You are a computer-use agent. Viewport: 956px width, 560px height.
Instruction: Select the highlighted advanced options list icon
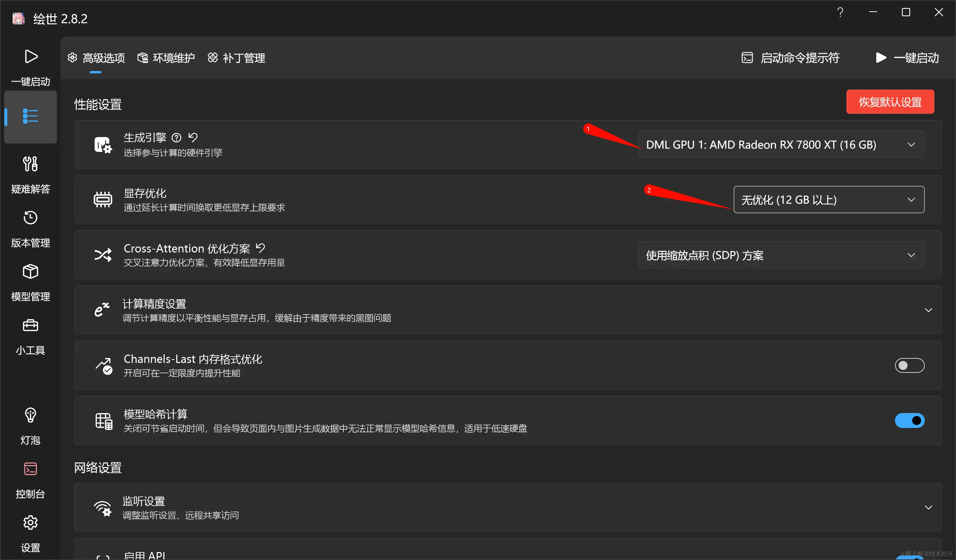click(x=30, y=116)
